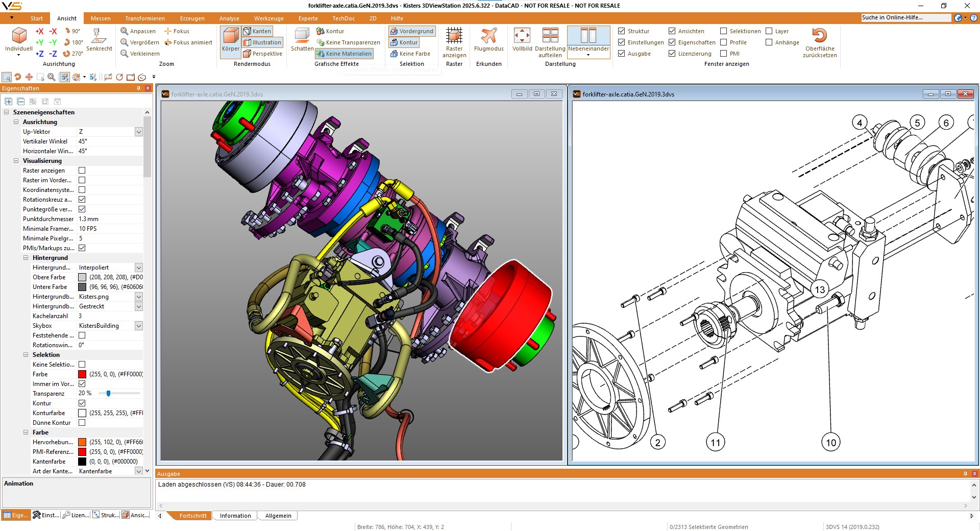Select Oberfläche zurücksetzen icon
Viewport: 980px width, 531px height.
pos(819,42)
